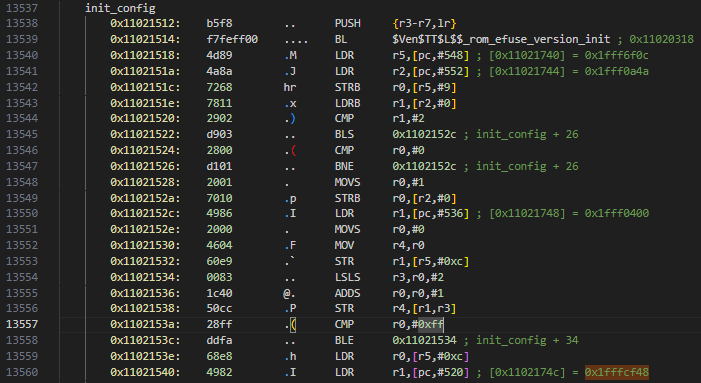Click opcode bytes b5f8

[219, 23]
